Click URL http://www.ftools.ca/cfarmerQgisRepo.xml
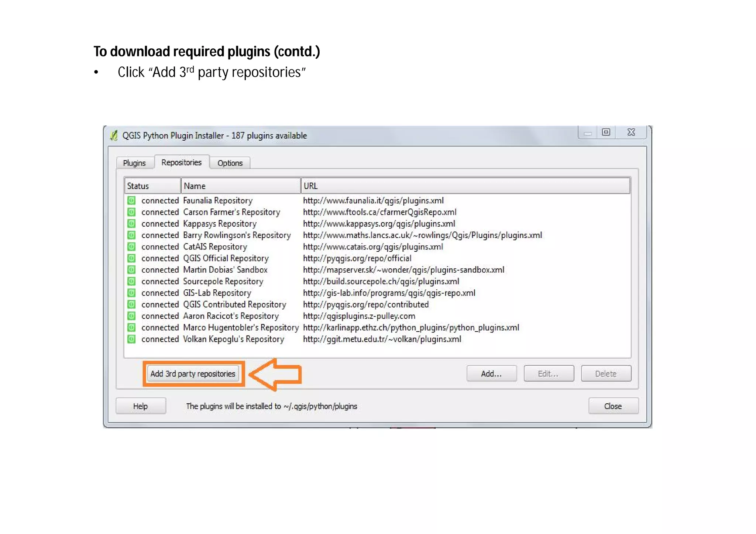The height and width of the screenshot is (534, 756). (x=380, y=212)
